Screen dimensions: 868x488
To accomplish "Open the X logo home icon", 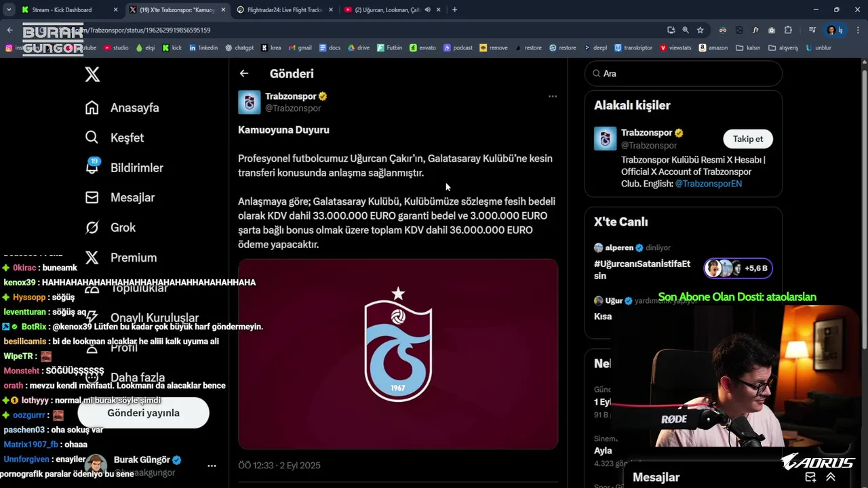I will click(x=92, y=75).
